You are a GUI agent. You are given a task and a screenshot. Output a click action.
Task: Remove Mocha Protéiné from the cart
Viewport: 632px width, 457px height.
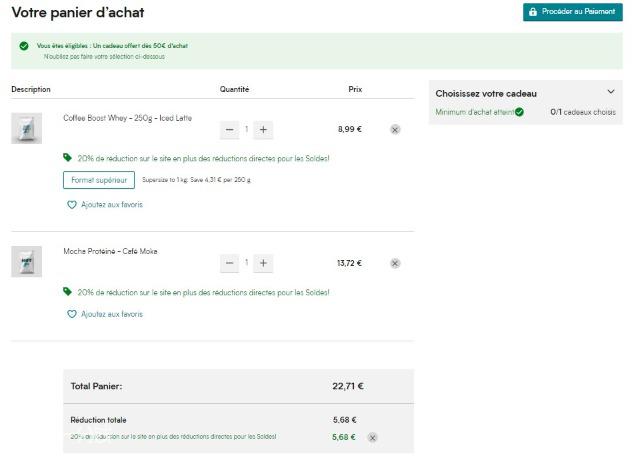(x=395, y=263)
